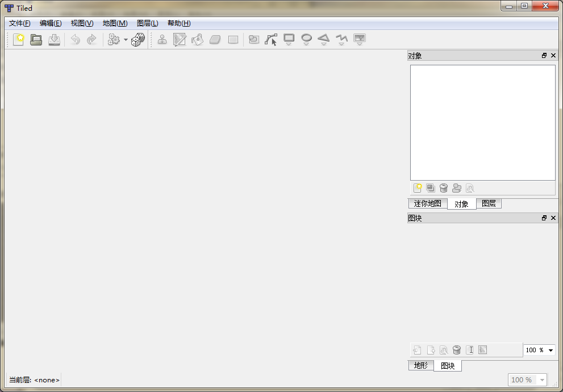Screen dimensions: 563x392
Task: Click the Save icon in toolbar
Action: [54, 40]
